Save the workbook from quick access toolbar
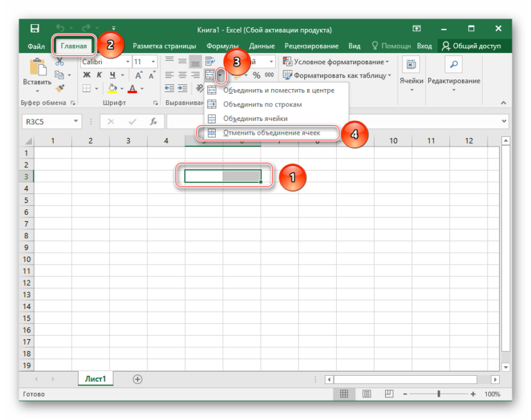531x420 pixels. point(35,28)
